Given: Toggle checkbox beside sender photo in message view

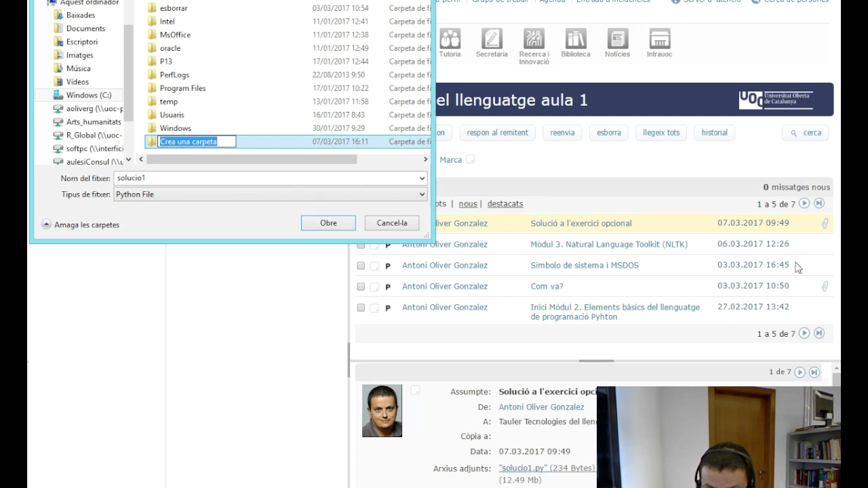Looking at the screenshot, I should point(415,390).
